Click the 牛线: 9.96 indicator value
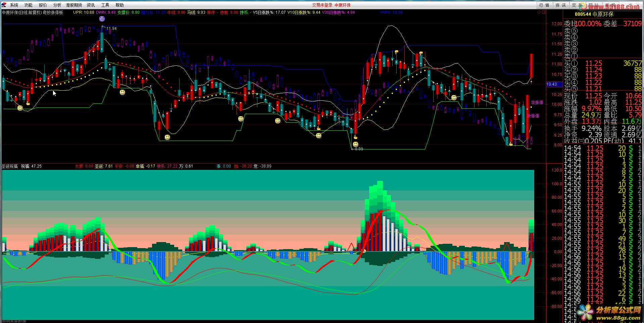 177,12
